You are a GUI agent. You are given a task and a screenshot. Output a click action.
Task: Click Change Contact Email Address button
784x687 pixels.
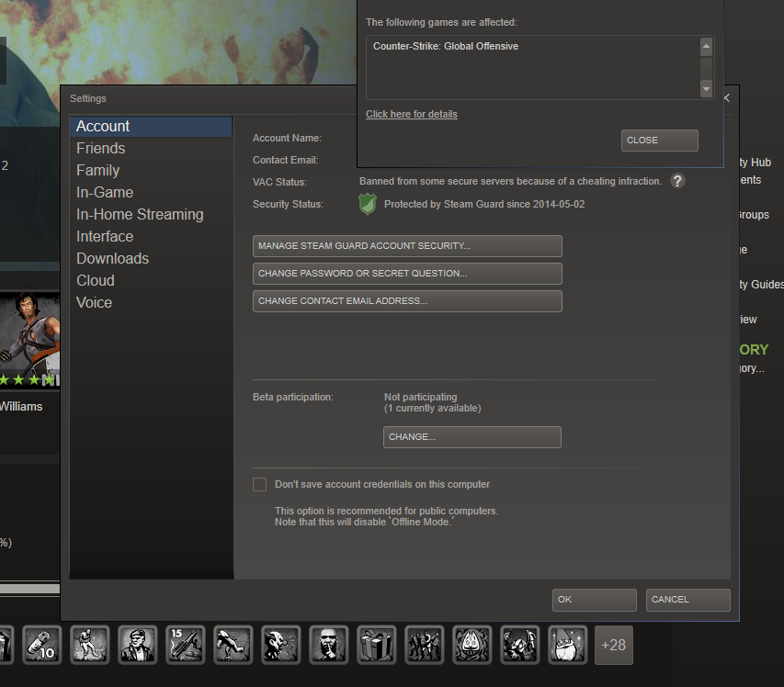pyautogui.click(x=407, y=300)
